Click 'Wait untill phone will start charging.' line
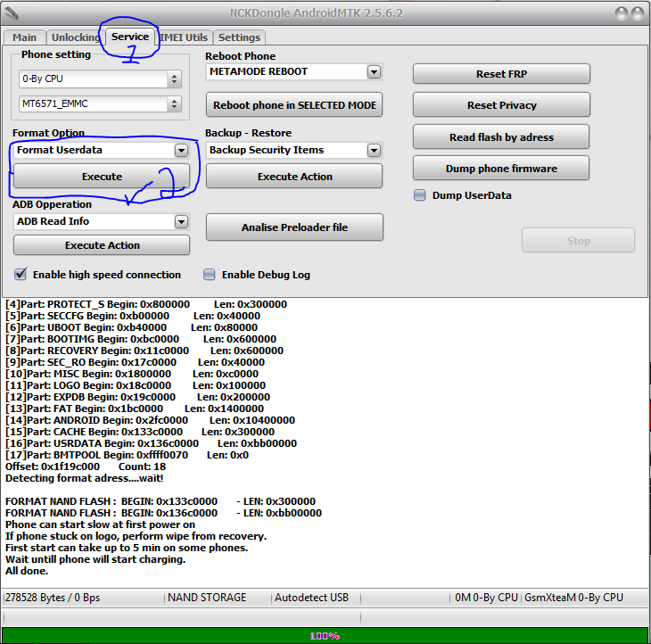This screenshot has width=651, height=644. [x=95, y=559]
